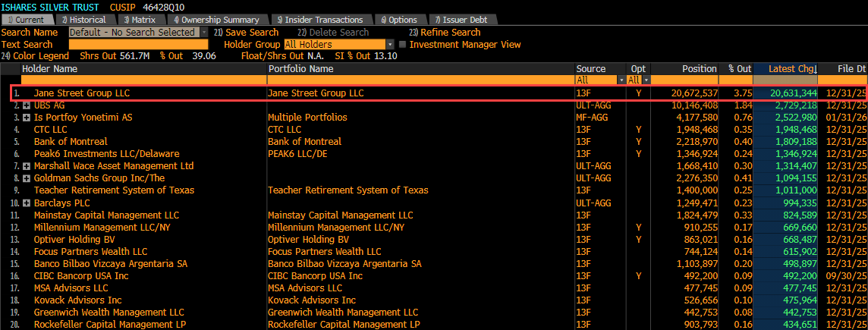Viewport: 868px width, 330px height.
Task: Select Bank of Montreal holder name
Action: [71, 142]
